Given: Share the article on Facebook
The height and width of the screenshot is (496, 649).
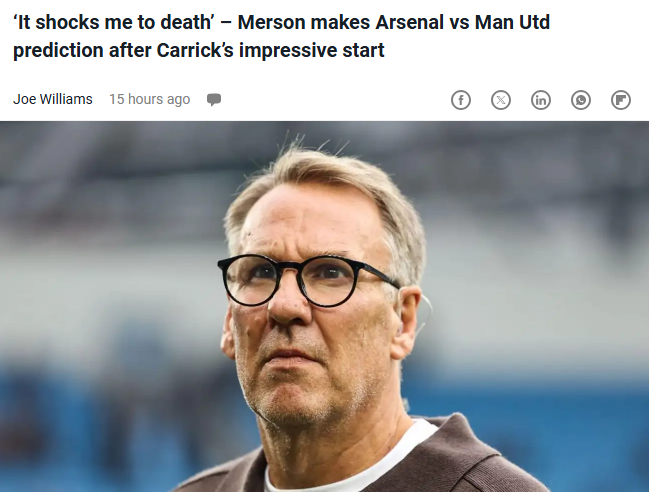Looking at the screenshot, I should click(x=461, y=100).
